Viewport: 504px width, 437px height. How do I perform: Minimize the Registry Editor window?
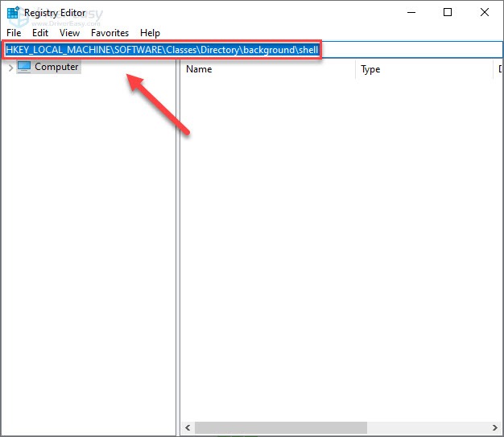click(411, 13)
